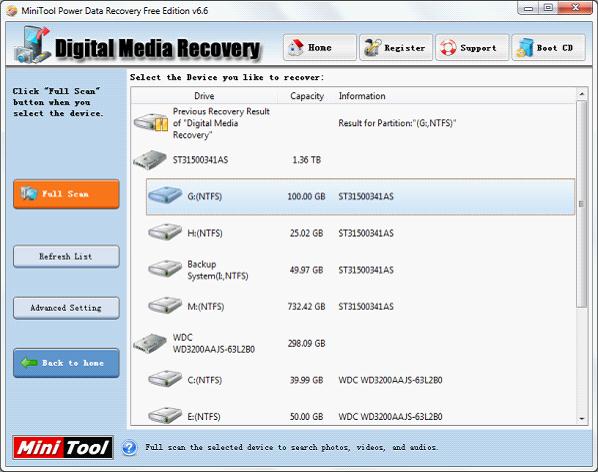Click WDC WD3200AAJS-63L2B0 drive name

coord(214,344)
